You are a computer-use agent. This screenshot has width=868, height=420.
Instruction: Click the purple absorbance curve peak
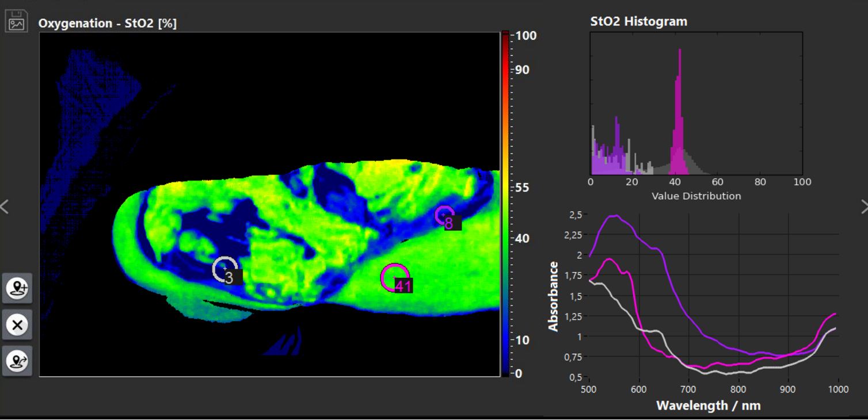pos(615,216)
